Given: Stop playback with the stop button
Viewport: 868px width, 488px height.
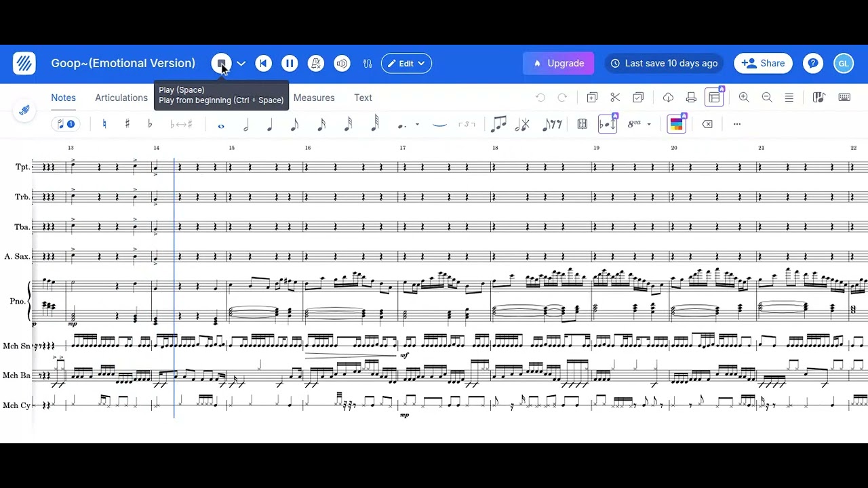Looking at the screenshot, I should point(221,64).
